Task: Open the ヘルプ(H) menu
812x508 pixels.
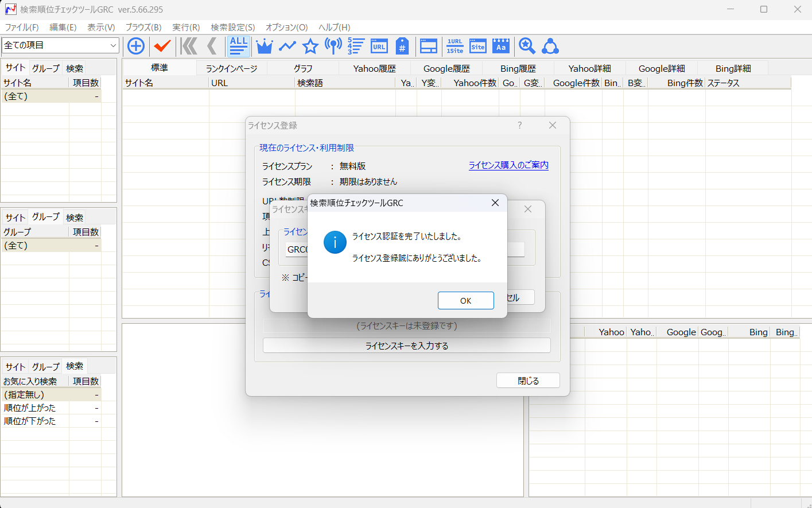Action: [334, 27]
